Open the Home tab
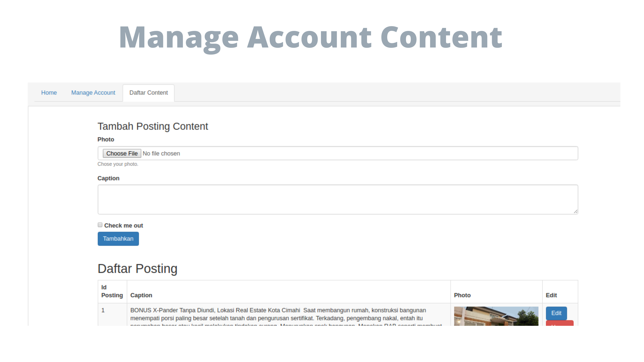The width and height of the screenshot is (644, 362). tap(49, 93)
